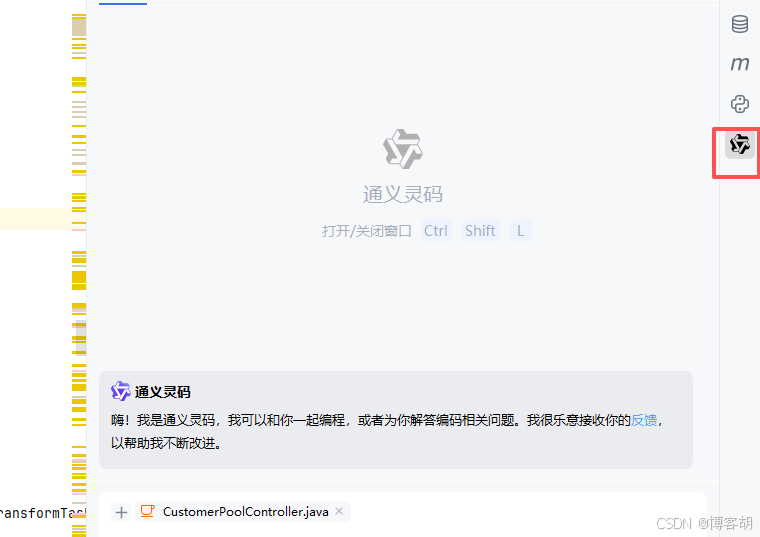This screenshot has width=760, height=537.
Task: Click the 打开/关闭窗口 hint text
Action: 367,231
